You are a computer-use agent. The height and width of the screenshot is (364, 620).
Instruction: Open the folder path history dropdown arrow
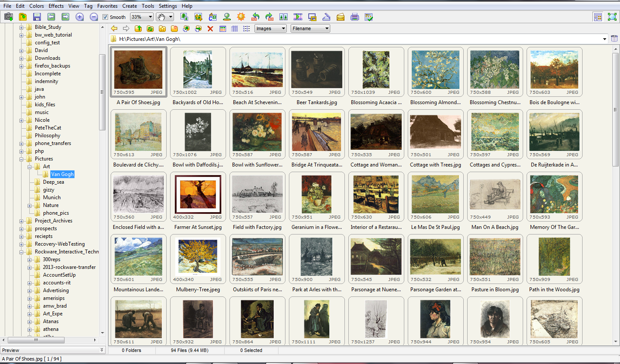[604, 39]
